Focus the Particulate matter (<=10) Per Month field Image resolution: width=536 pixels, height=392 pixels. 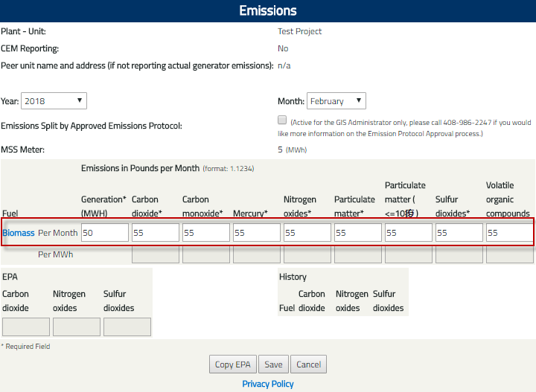tap(408, 233)
